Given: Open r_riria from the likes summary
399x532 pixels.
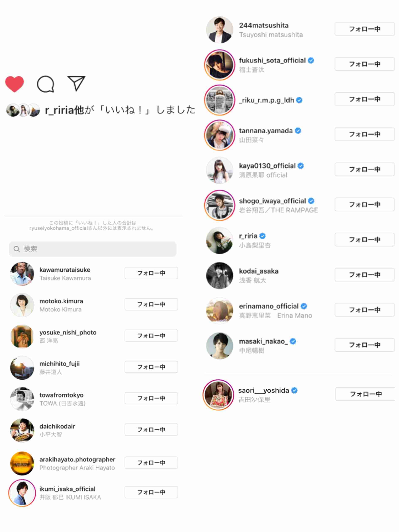Looking at the screenshot, I should pos(59,110).
